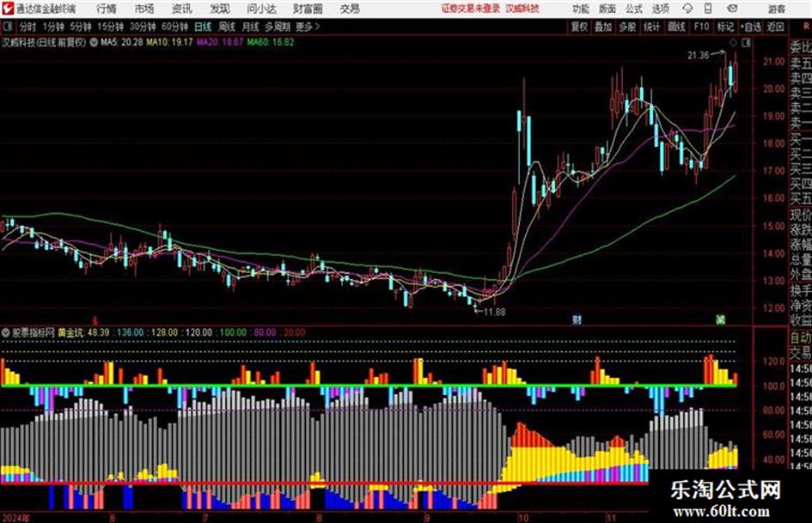The height and width of the screenshot is (523, 812).
Task: Click the 游客 guest account label
Action: click(776, 9)
